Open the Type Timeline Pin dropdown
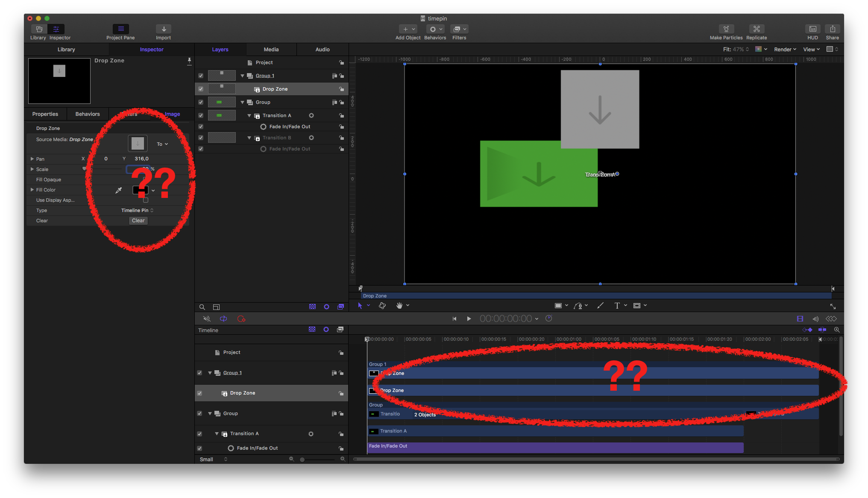Image resolution: width=868 pixels, height=498 pixels. tap(137, 210)
